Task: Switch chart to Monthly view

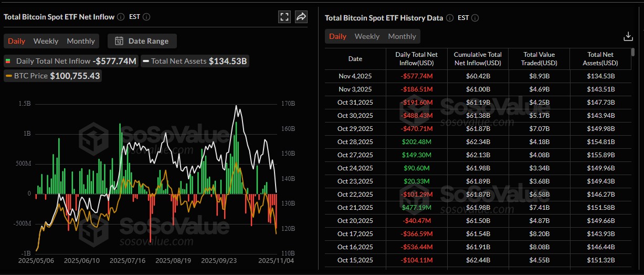Action: pos(81,41)
